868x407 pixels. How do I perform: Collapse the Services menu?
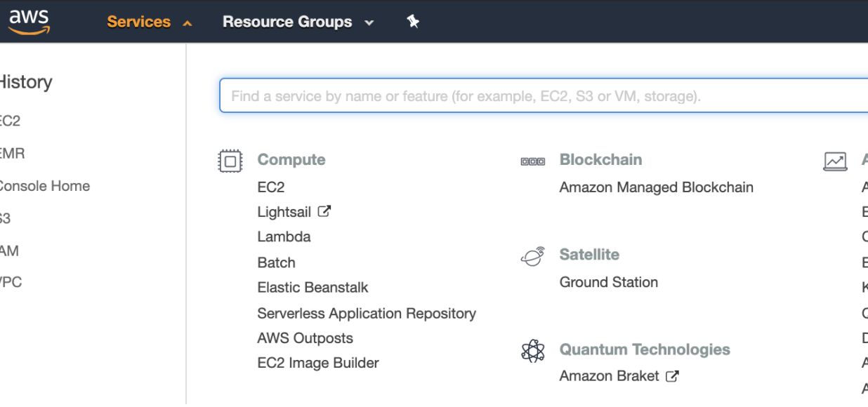coord(149,22)
